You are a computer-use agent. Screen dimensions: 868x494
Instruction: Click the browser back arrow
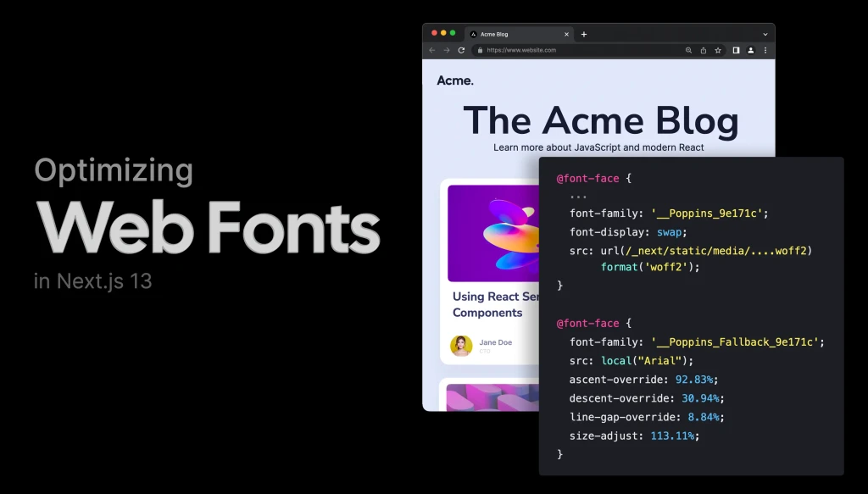tap(432, 50)
